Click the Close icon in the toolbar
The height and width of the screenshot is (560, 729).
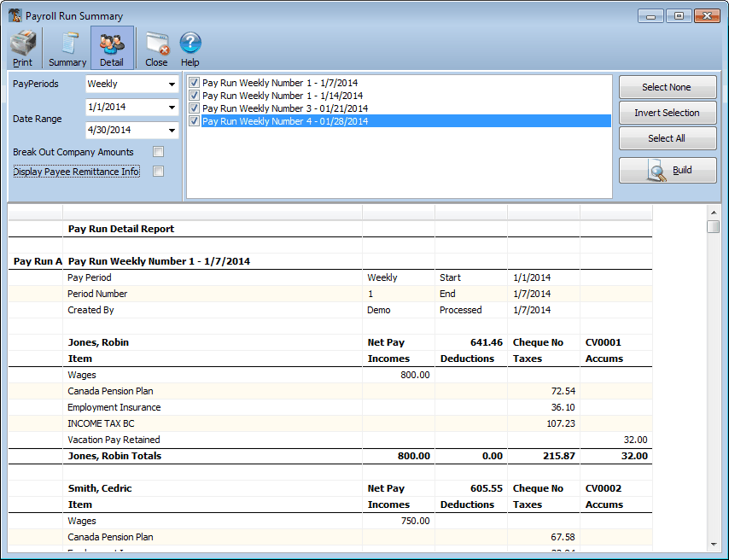(156, 47)
